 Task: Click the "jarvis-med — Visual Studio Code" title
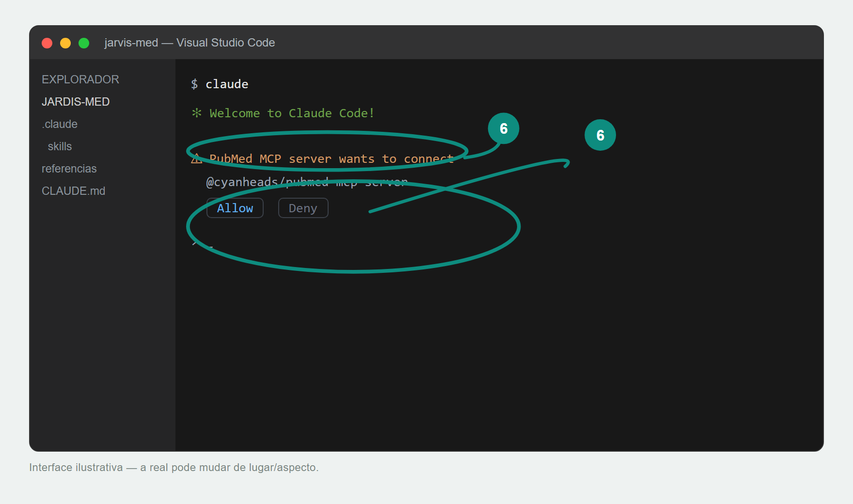[190, 43]
